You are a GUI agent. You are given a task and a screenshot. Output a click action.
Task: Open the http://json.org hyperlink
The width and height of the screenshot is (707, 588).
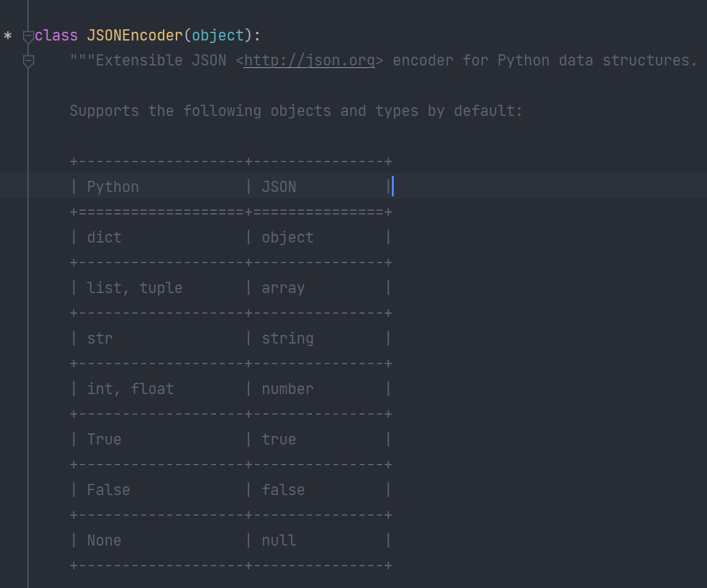pyautogui.click(x=310, y=60)
